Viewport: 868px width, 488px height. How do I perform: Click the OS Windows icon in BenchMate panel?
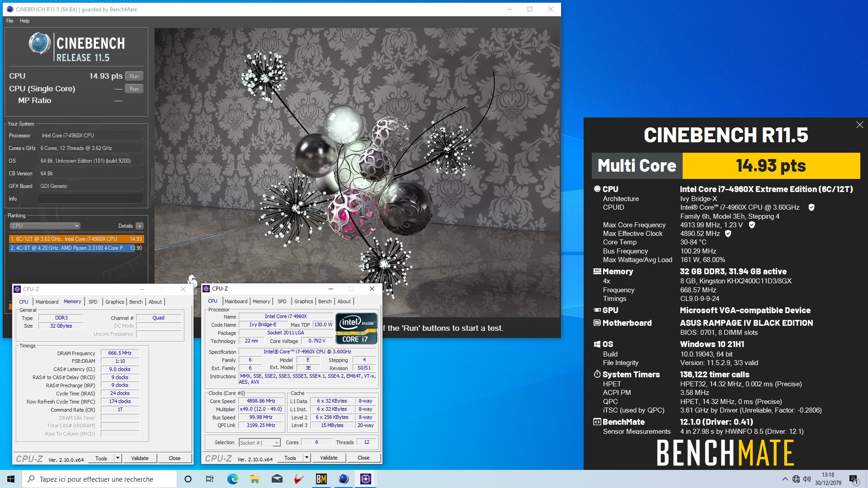(x=597, y=344)
